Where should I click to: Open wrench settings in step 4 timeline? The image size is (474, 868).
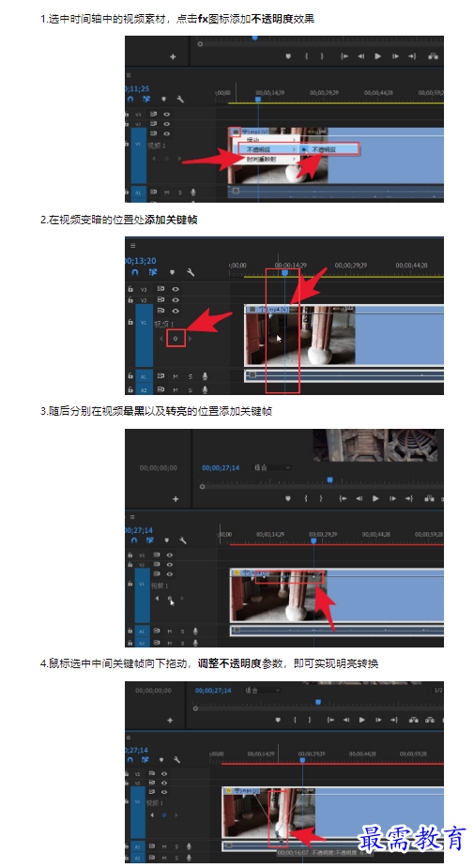pos(176,759)
